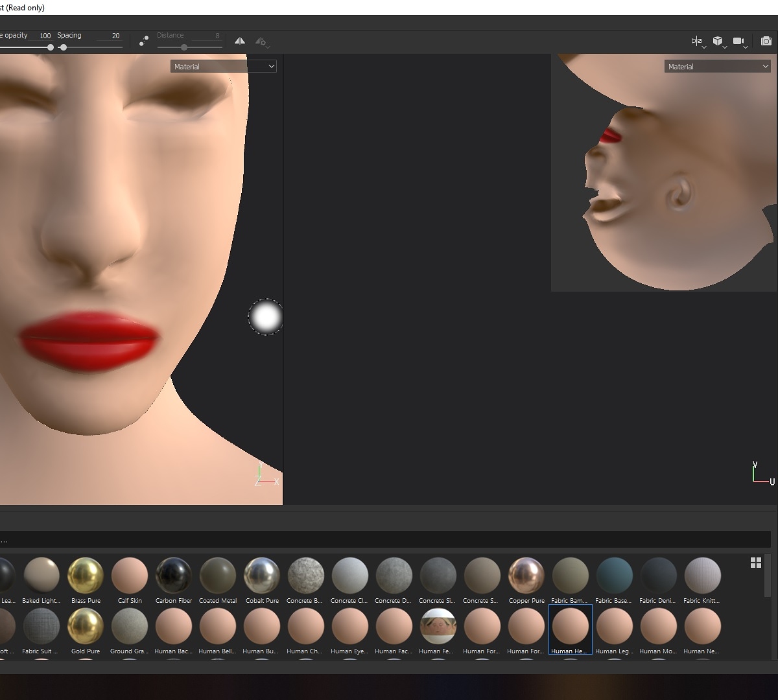The height and width of the screenshot is (700, 778).
Task: Select the Human Leg... material
Action: pos(615,631)
